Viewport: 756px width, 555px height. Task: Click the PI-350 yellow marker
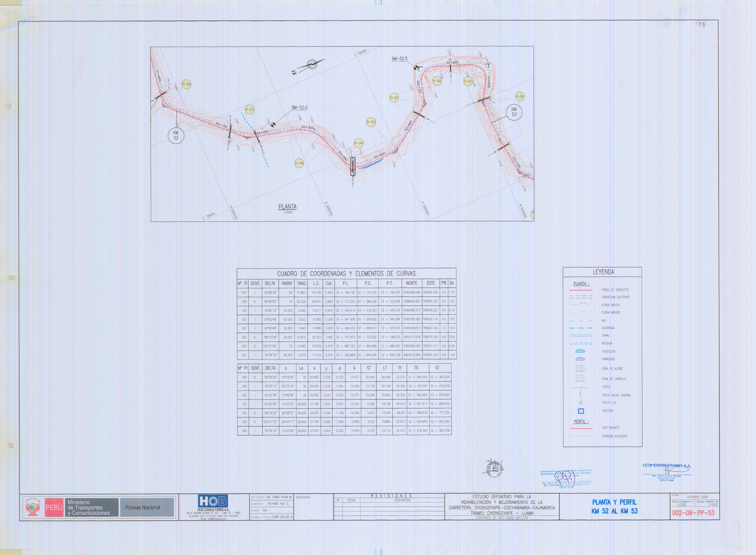tap(371, 122)
